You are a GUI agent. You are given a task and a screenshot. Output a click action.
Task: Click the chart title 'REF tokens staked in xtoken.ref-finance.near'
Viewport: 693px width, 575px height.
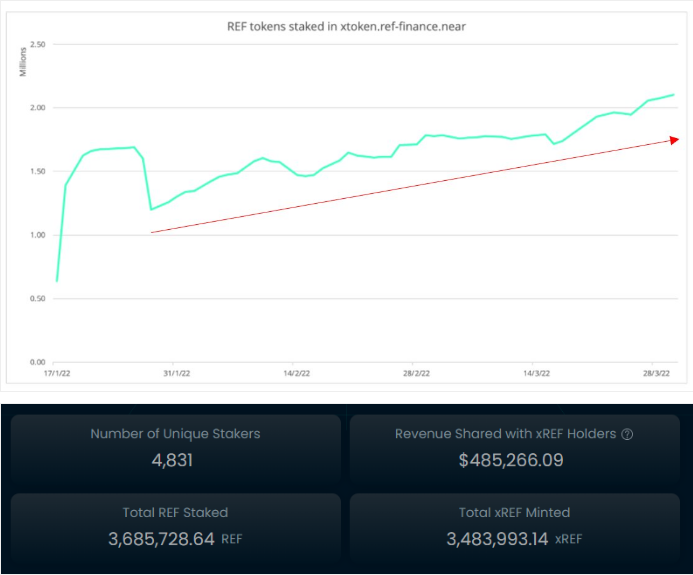[x=346, y=27]
